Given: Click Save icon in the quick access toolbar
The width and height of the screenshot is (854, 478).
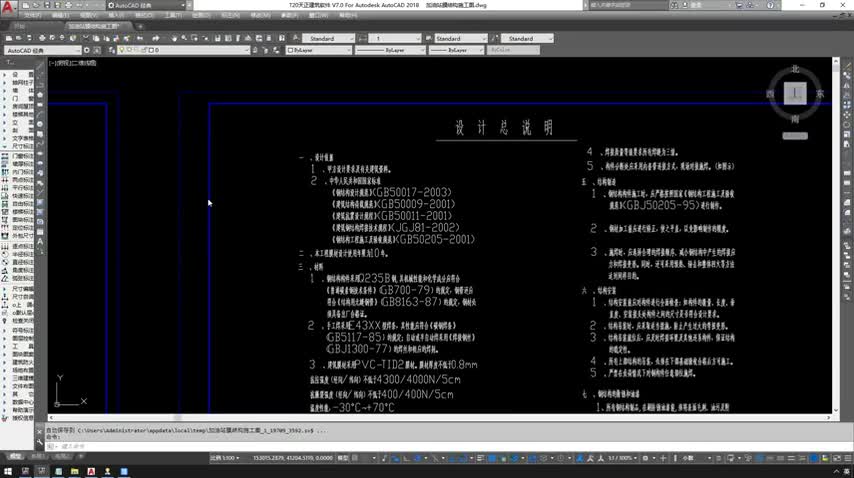Looking at the screenshot, I should (47, 5).
